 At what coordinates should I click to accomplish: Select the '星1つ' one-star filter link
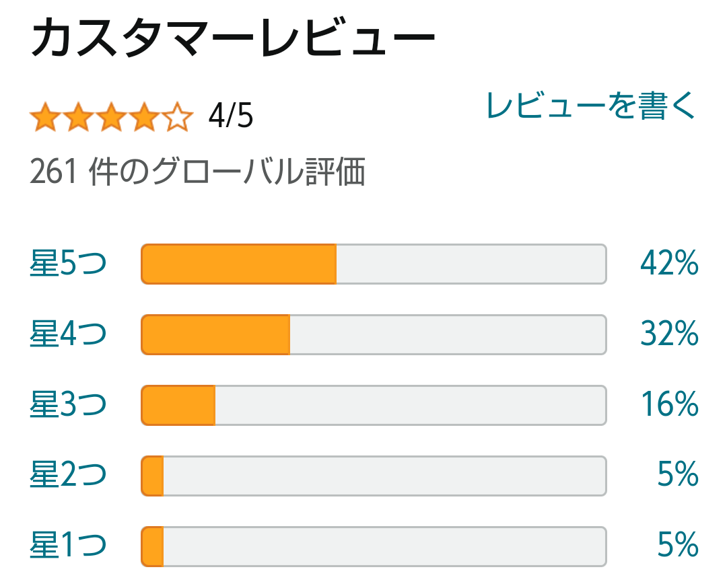tap(68, 546)
